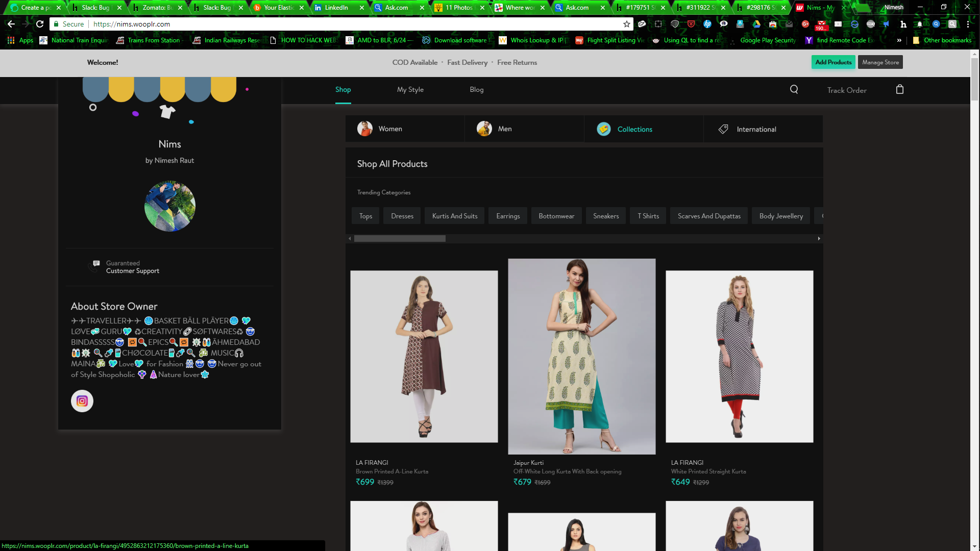This screenshot has width=980, height=551.
Task: Open the shopping bag cart icon
Action: [x=900, y=89]
